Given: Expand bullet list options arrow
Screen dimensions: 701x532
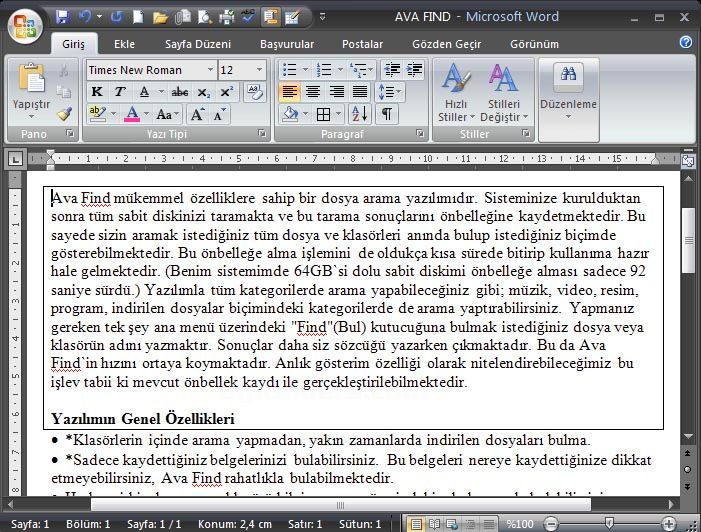Looking at the screenshot, I should (x=305, y=70).
